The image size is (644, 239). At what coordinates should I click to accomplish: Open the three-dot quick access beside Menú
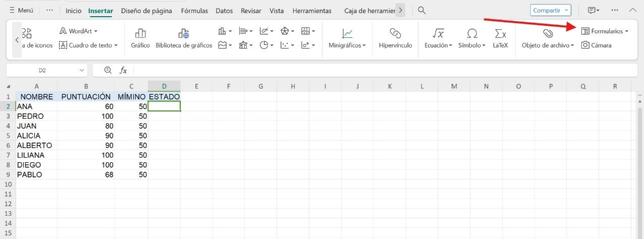coord(49,10)
